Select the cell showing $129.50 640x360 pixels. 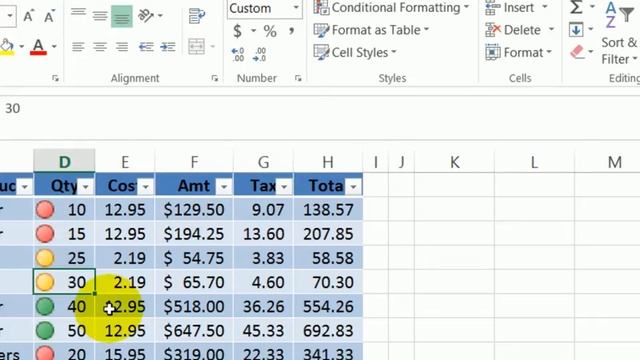click(194, 210)
